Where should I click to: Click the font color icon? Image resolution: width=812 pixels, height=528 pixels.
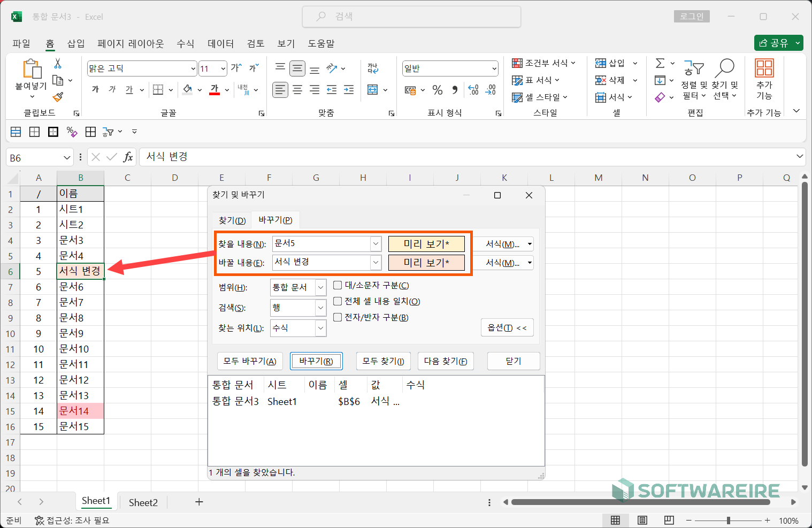(215, 89)
